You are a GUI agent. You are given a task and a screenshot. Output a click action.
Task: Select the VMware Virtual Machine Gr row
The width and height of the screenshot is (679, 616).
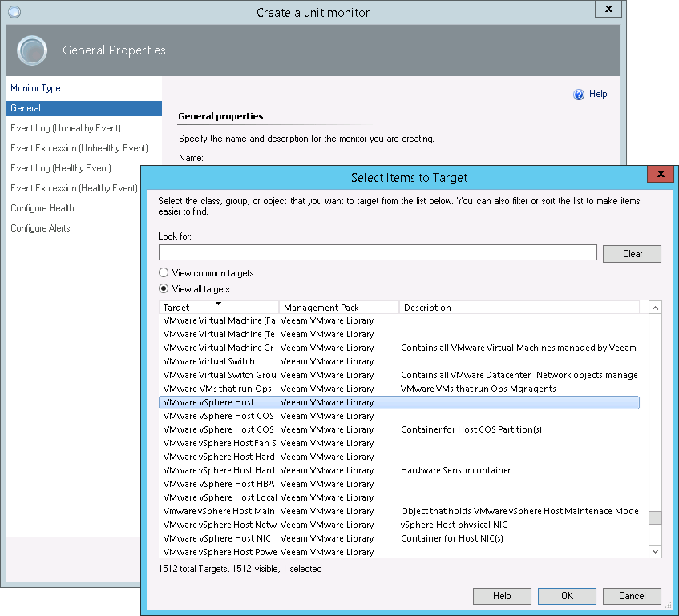[399, 348]
